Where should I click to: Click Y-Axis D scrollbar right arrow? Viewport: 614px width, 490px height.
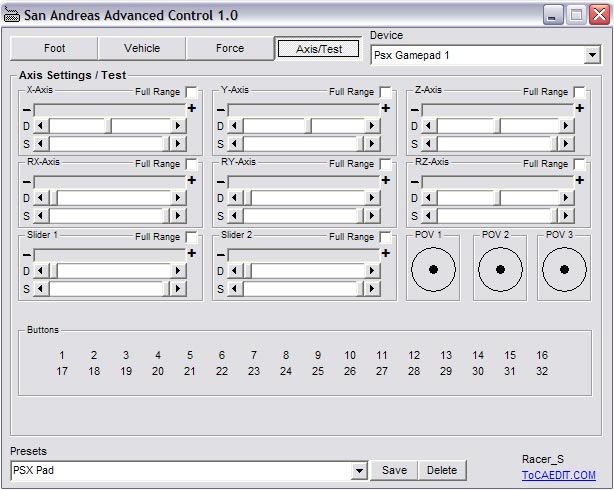372,126
